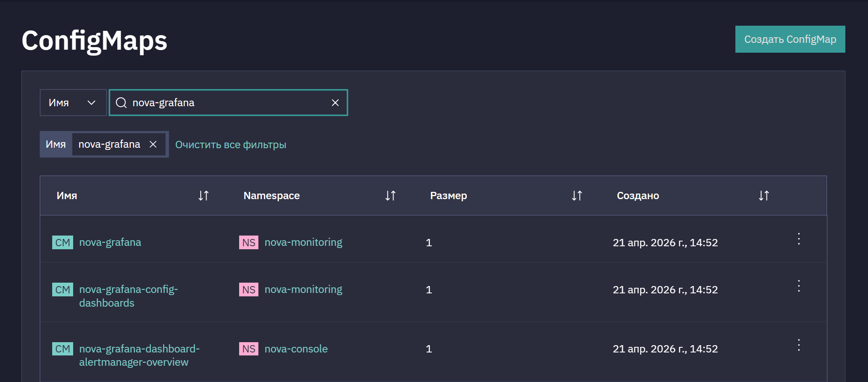Click the Создано column header label
This screenshot has height=382, width=868.
click(638, 196)
